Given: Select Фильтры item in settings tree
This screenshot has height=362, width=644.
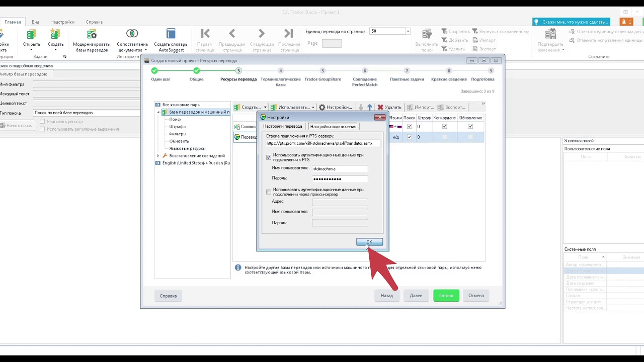Looking at the screenshot, I should click(x=178, y=134).
